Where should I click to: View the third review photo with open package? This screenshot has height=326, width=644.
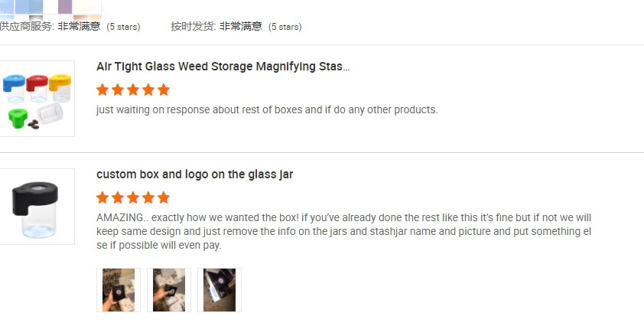pos(220,290)
